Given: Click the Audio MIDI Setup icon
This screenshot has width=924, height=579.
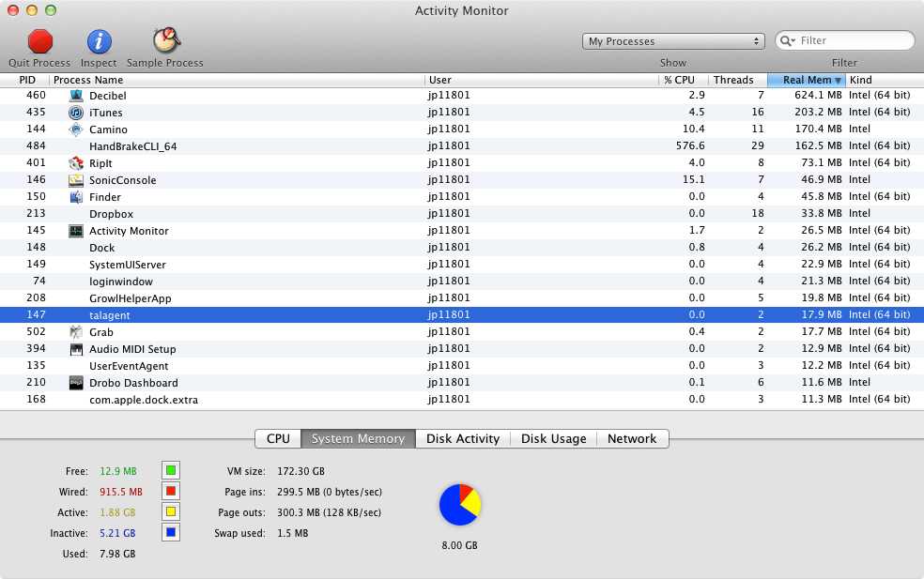Looking at the screenshot, I should [76, 349].
